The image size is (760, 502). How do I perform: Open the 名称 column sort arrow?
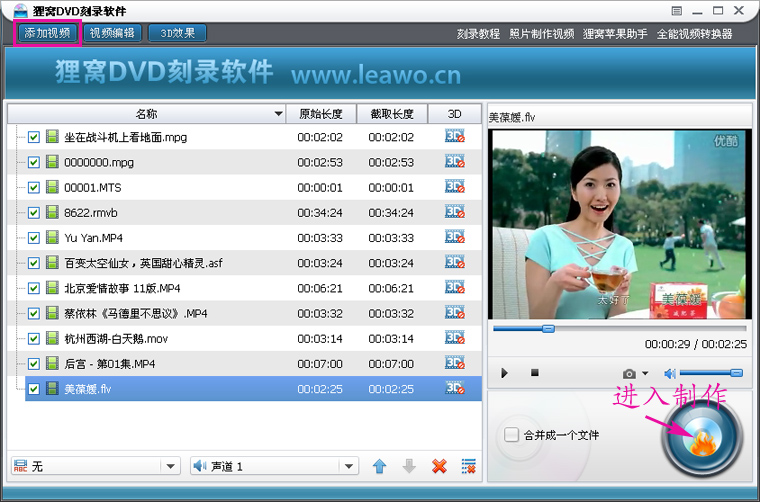[278, 114]
